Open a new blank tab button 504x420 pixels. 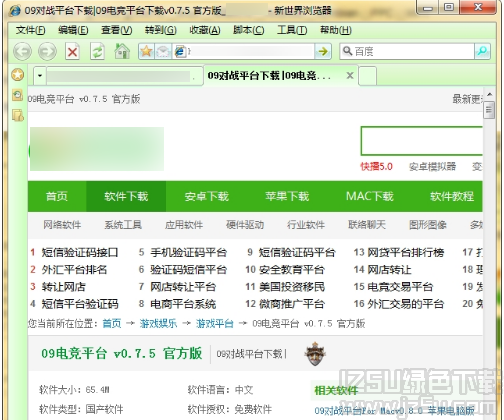tap(368, 76)
